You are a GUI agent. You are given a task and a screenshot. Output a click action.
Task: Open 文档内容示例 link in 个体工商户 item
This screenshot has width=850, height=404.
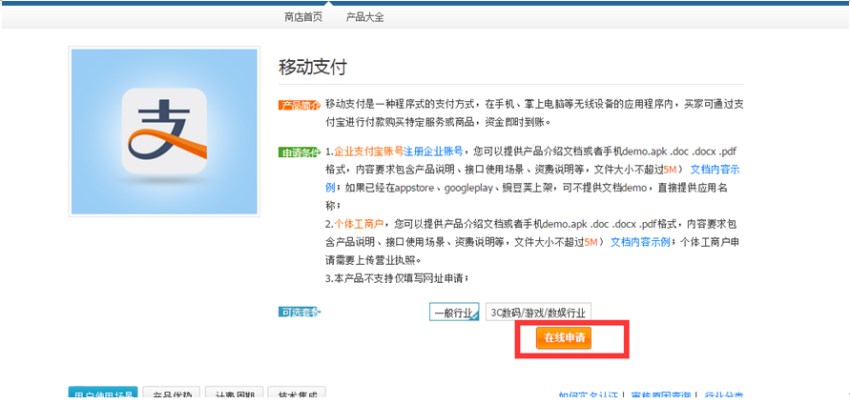coord(641,242)
